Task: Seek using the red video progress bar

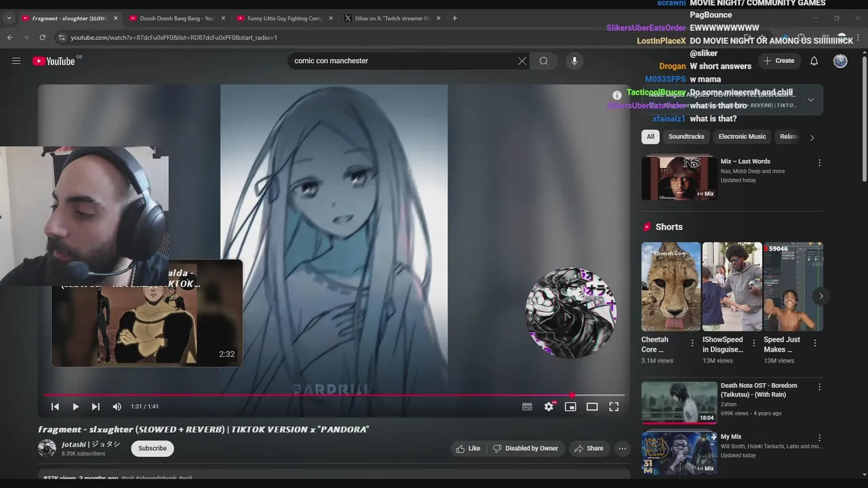Action: [x=334, y=395]
